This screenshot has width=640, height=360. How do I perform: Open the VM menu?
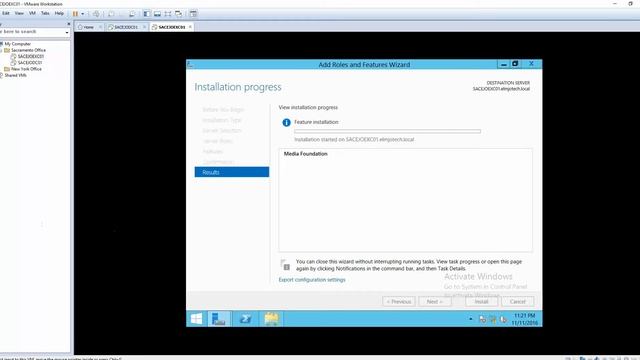click(32, 13)
